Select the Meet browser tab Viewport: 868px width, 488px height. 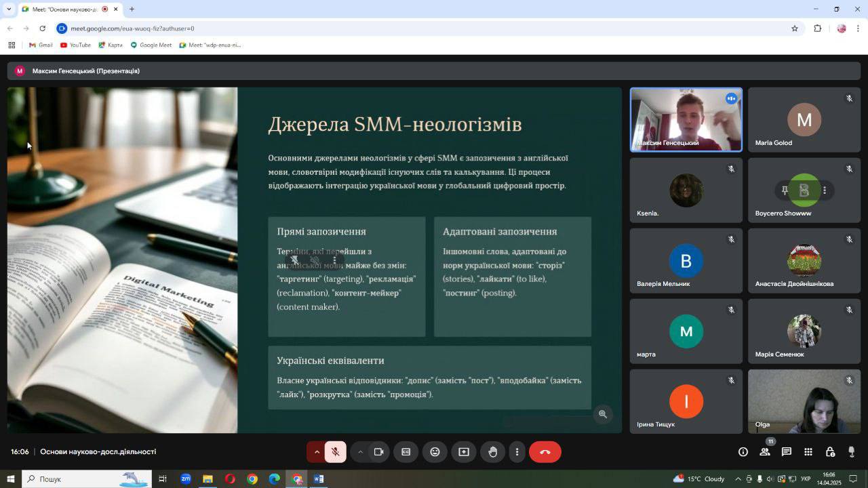(x=64, y=9)
